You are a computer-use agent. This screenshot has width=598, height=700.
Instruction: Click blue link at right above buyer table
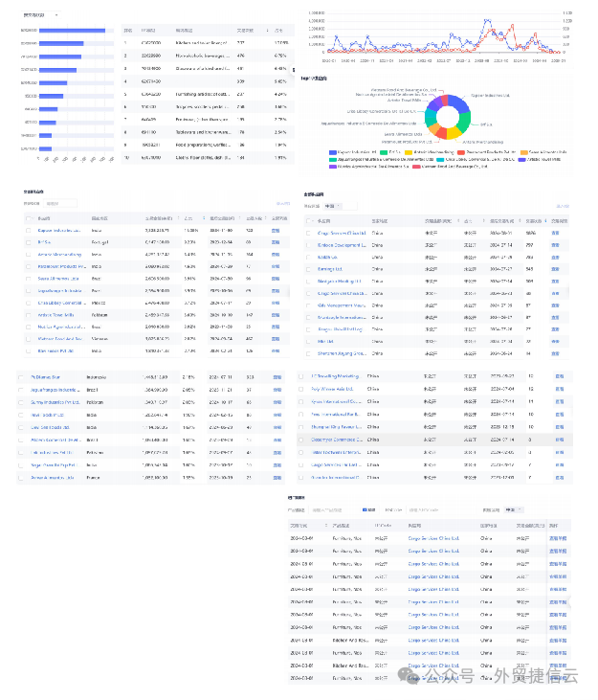283,204
